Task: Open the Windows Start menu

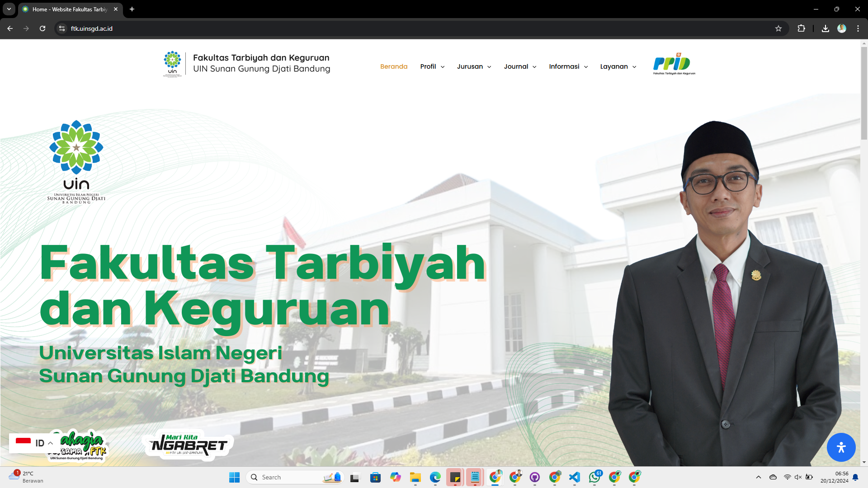Action: (234, 477)
